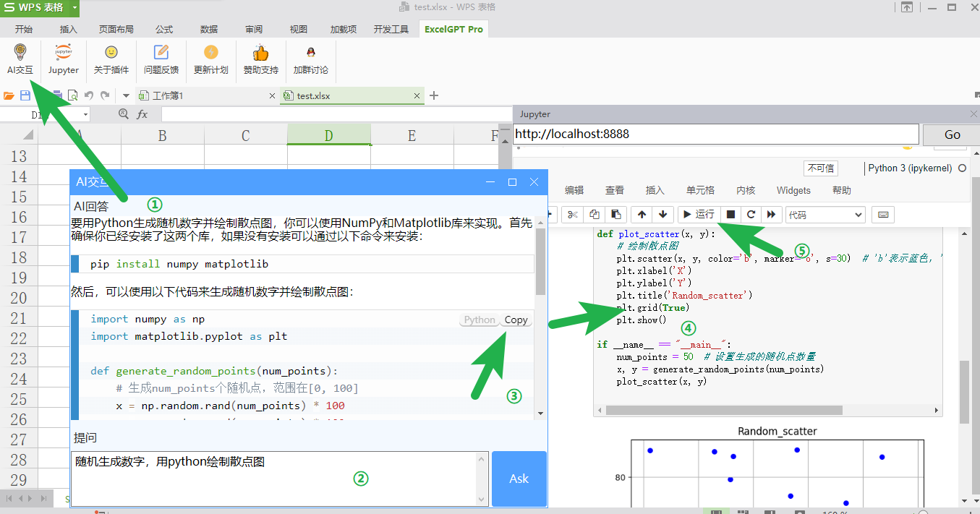Open the cell name box dropdown arrow
Viewport: 980px width, 514px height.
[85, 115]
